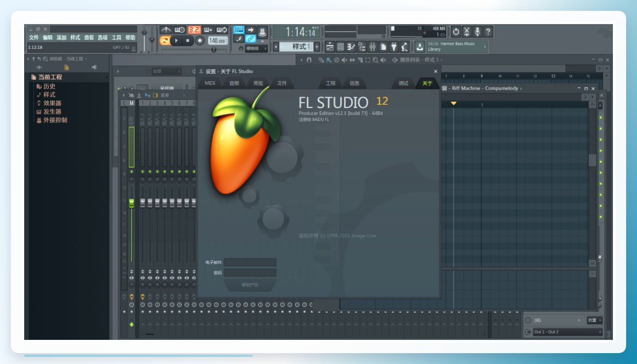Open the 查看 menu
637x364 pixels.
(89, 37)
